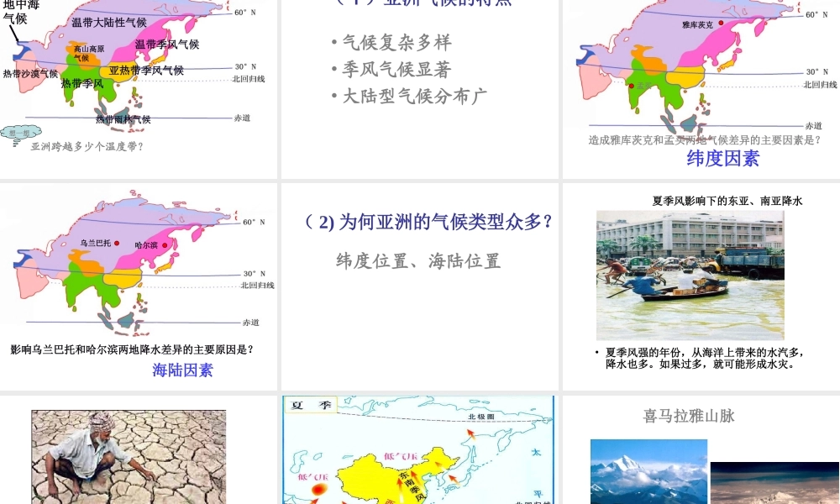840x504 pixels.
Task: Select the 喜马拉雅山脉 slide title
Action: 689,416
